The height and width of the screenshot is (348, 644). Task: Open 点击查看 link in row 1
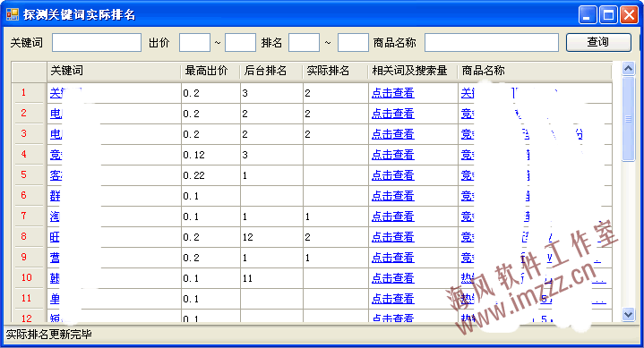click(x=392, y=93)
